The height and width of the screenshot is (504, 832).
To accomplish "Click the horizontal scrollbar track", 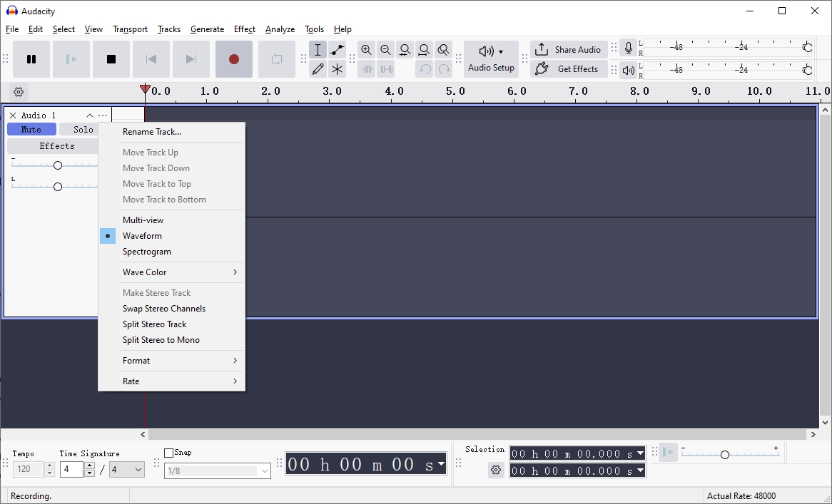I will point(477,435).
